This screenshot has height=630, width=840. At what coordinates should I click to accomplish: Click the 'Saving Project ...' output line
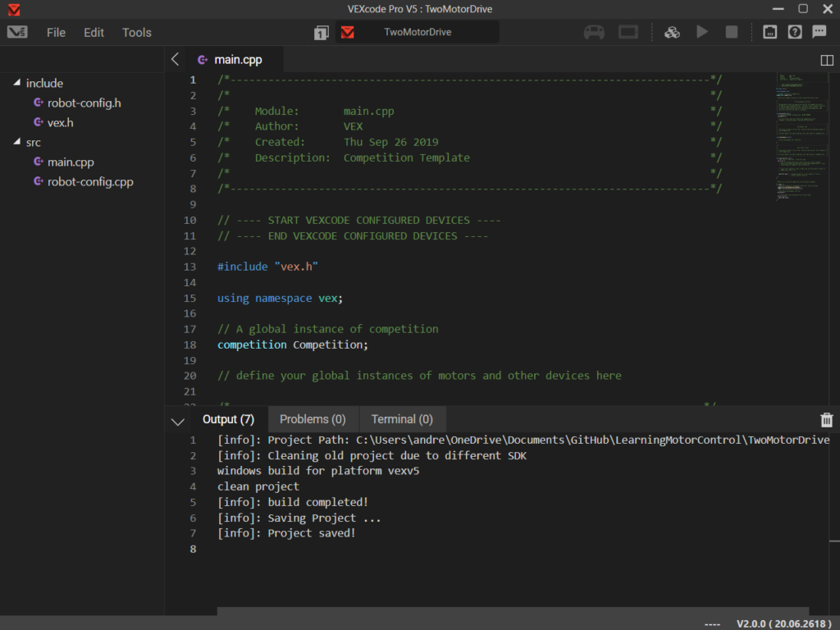[x=299, y=518]
